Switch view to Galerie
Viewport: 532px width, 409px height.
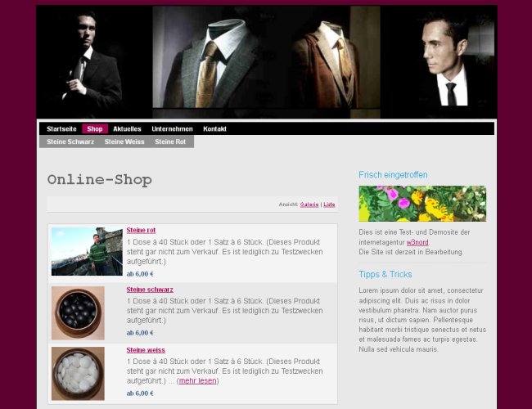point(309,204)
